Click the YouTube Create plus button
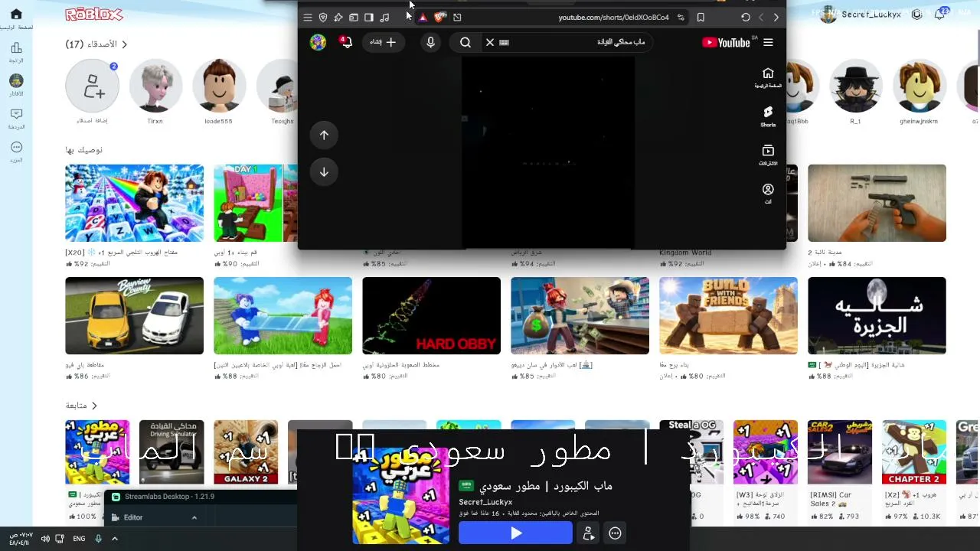 coord(383,42)
